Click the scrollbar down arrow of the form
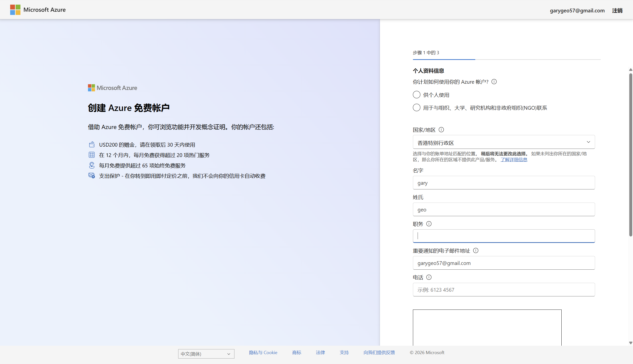633x364 pixels. pos(631,343)
